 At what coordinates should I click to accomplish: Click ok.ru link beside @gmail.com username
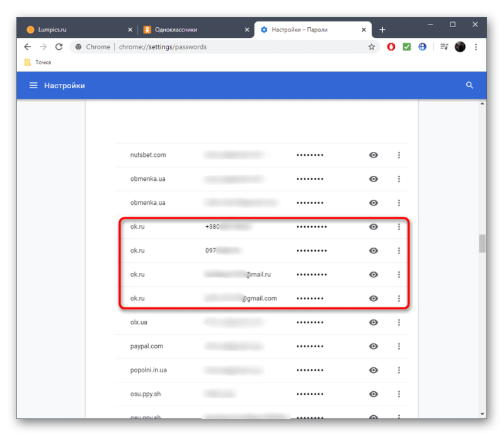137,299
